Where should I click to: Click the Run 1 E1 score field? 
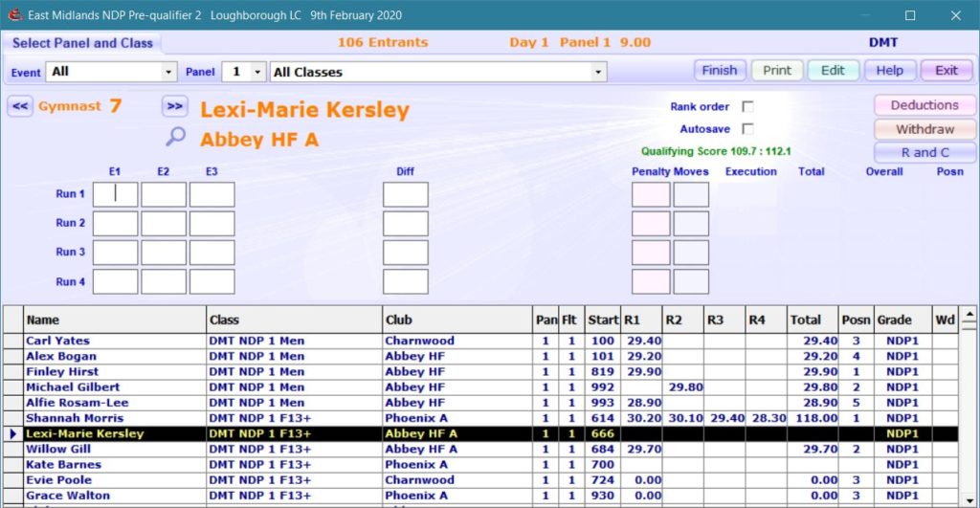(x=115, y=194)
